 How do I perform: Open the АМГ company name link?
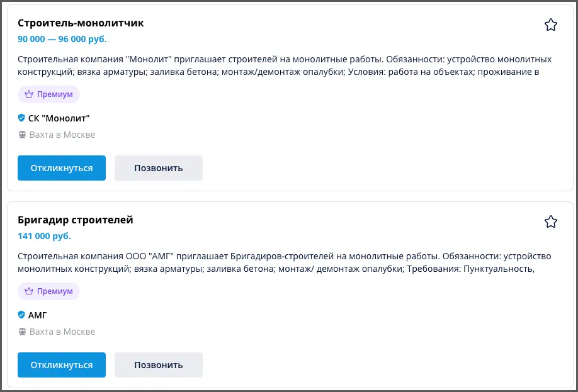pos(38,315)
